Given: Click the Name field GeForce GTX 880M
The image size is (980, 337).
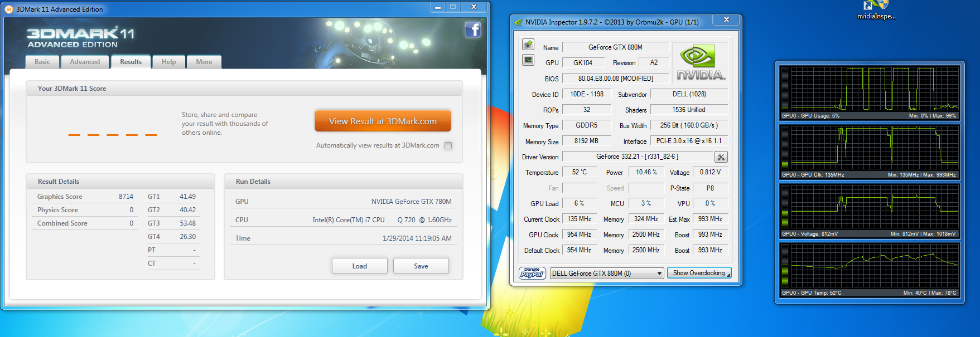Looking at the screenshot, I should [x=615, y=47].
